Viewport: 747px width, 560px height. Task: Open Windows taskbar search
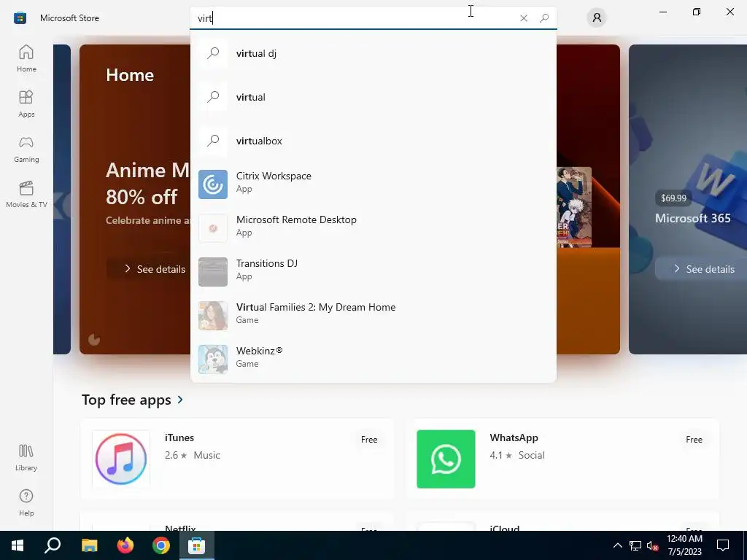pyautogui.click(x=53, y=545)
